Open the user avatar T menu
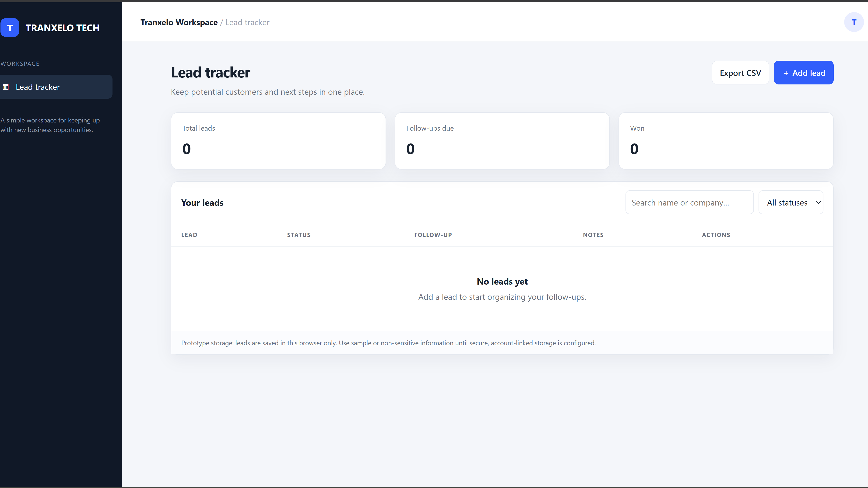This screenshot has height=488, width=868. (854, 22)
